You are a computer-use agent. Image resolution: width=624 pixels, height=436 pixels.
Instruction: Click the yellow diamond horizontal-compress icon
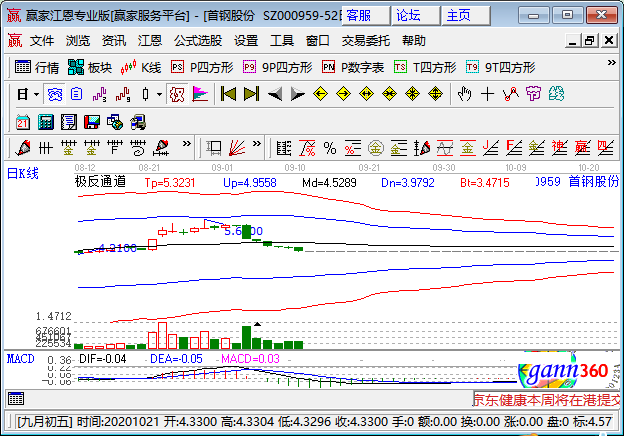point(389,94)
